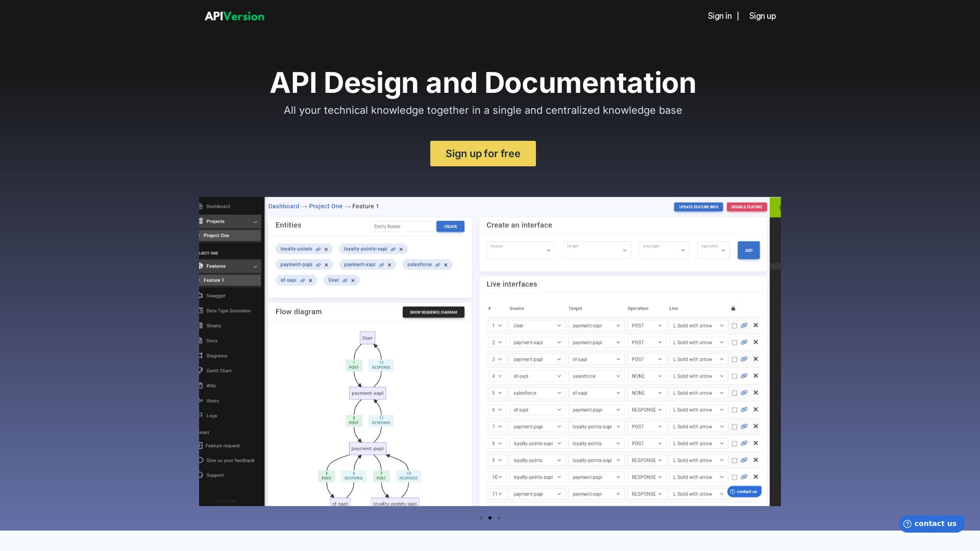Open the Source dropdown in Create an interface
This screenshot has width=980, height=551.
coord(520,250)
